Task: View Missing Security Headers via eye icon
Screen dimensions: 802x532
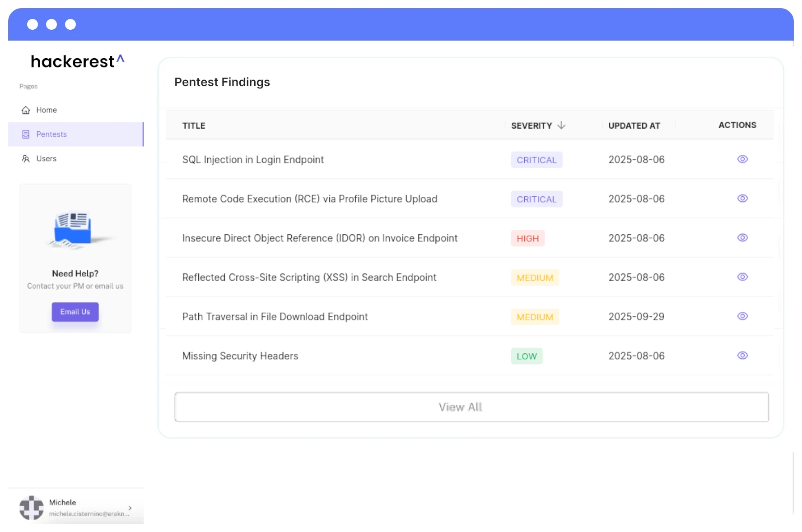Action: [x=742, y=356]
